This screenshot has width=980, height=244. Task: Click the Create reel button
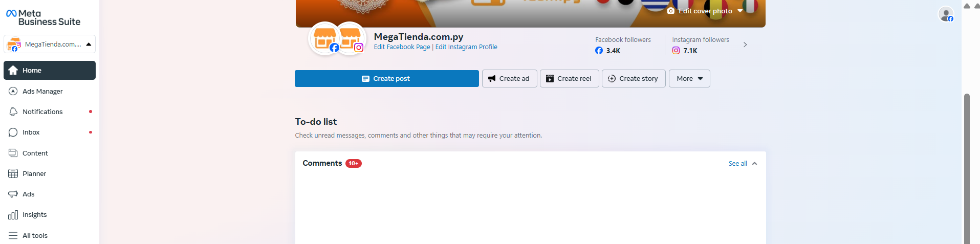[x=569, y=78]
